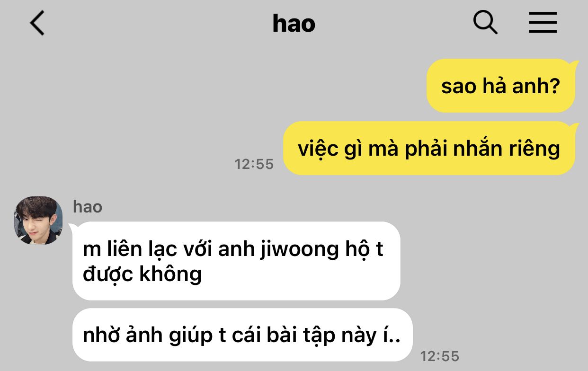588x371 pixels.
Task: Open the hamburger menu icon
Action: pos(543,22)
